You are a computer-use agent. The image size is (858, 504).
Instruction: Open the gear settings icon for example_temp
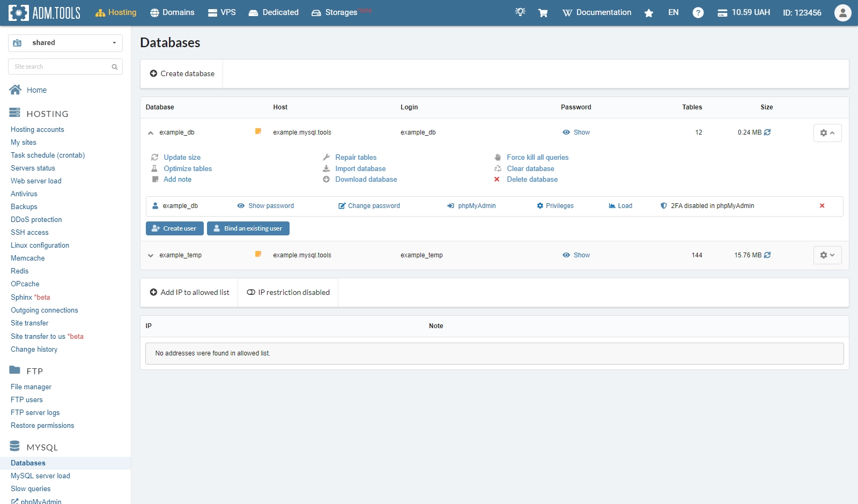point(824,255)
